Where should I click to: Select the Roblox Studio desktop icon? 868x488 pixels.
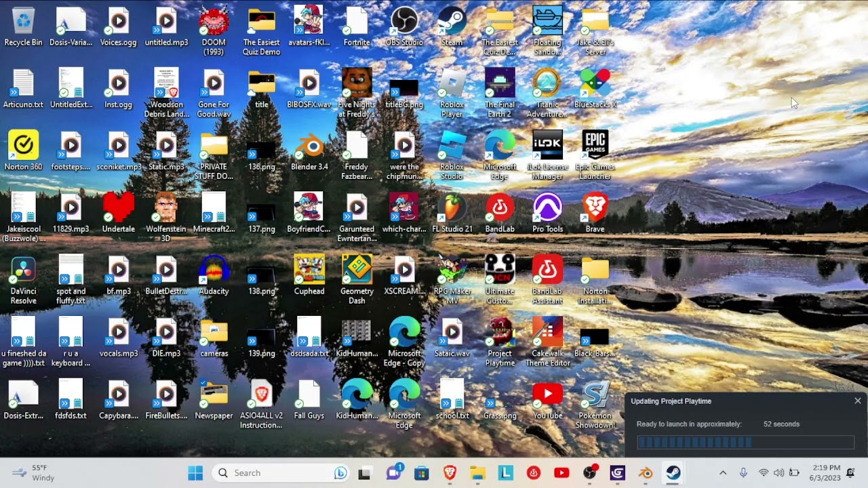click(452, 156)
